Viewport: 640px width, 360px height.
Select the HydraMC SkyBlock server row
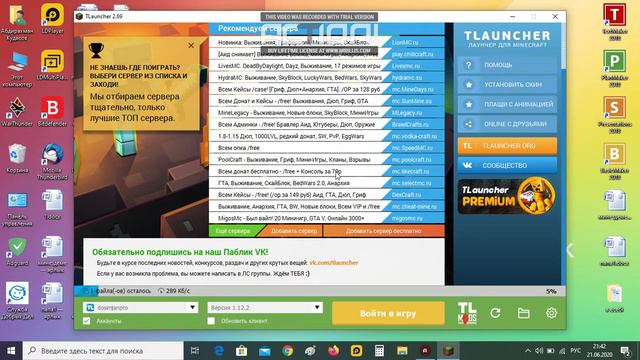point(327,78)
